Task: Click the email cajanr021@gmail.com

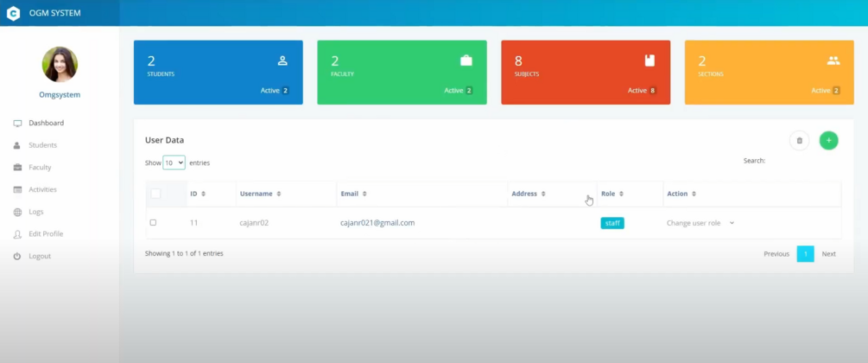Action: tap(377, 223)
